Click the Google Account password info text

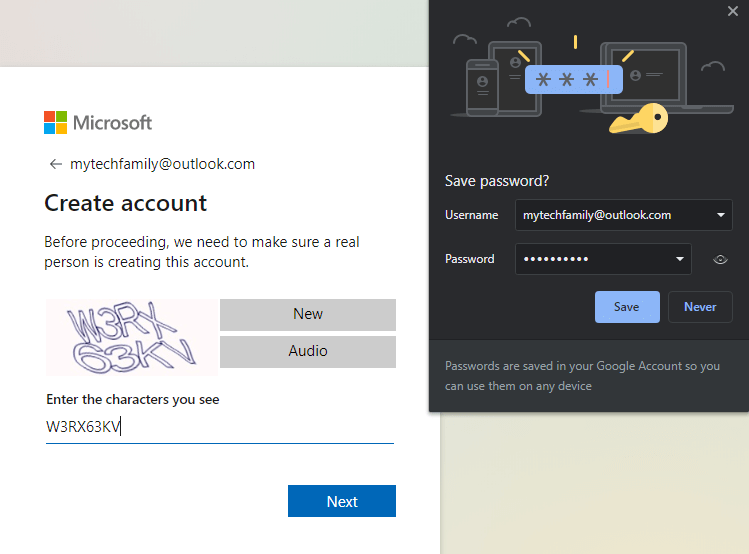582,376
